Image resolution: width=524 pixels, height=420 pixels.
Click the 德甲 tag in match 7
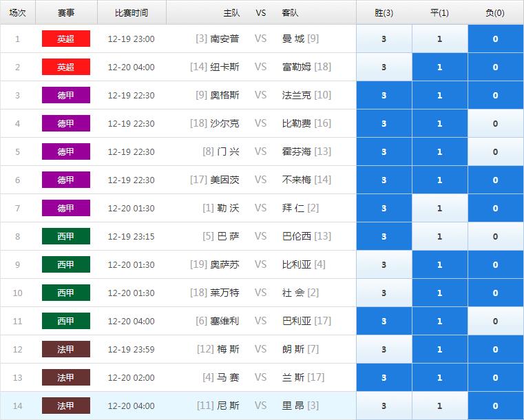(x=66, y=208)
